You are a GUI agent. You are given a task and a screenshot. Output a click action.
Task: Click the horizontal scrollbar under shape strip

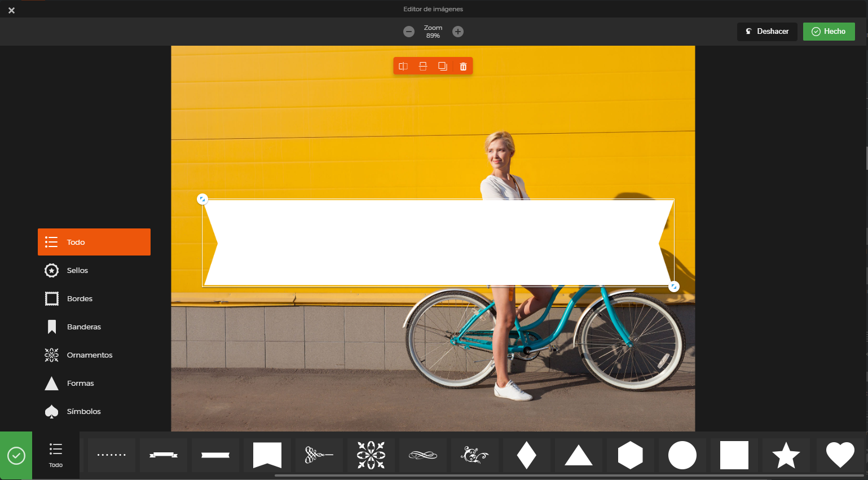pyautogui.click(x=570, y=475)
